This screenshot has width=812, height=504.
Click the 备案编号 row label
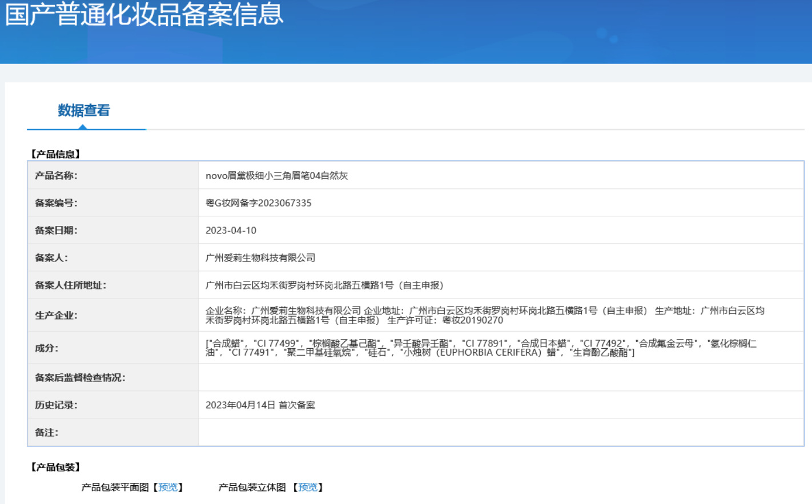pos(56,203)
